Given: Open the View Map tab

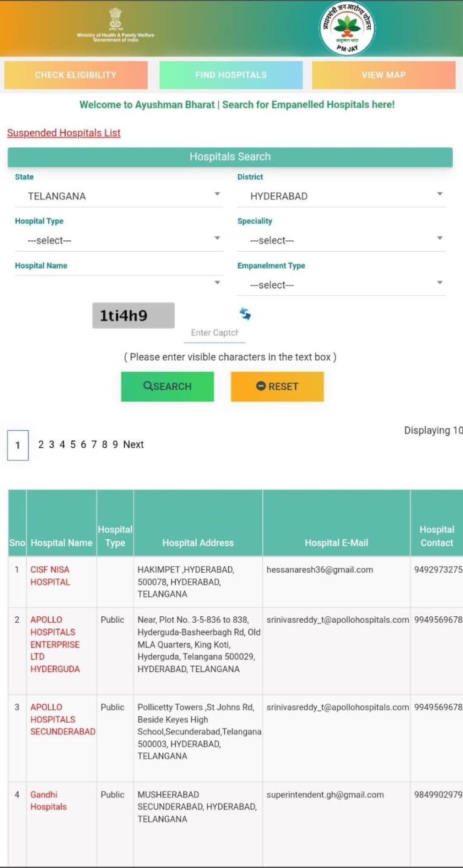Looking at the screenshot, I should pos(383,75).
